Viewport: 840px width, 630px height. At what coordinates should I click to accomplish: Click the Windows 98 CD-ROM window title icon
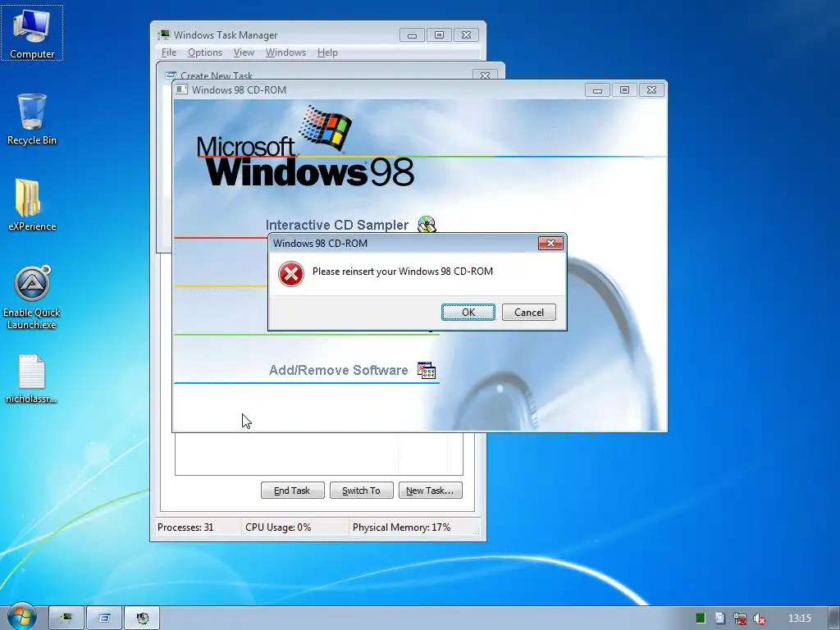click(x=181, y=89)
